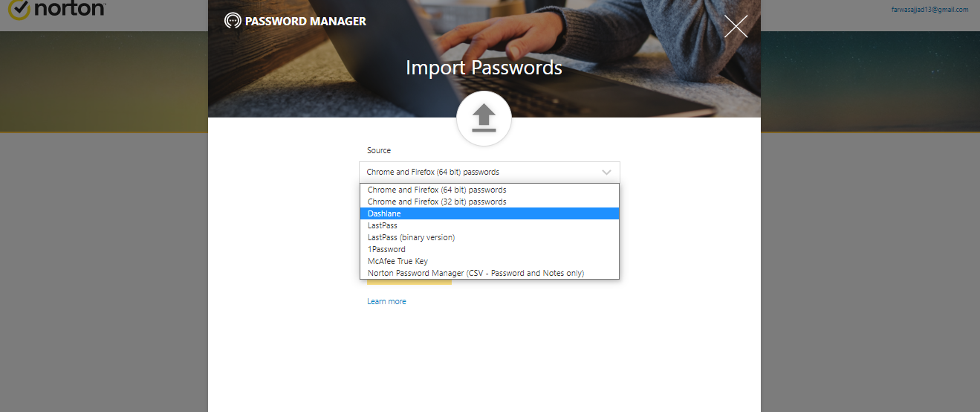The width and height of the screenshot is (980, 412).
Task: Click the Import Passwords heading
Action: coord(484,68)
